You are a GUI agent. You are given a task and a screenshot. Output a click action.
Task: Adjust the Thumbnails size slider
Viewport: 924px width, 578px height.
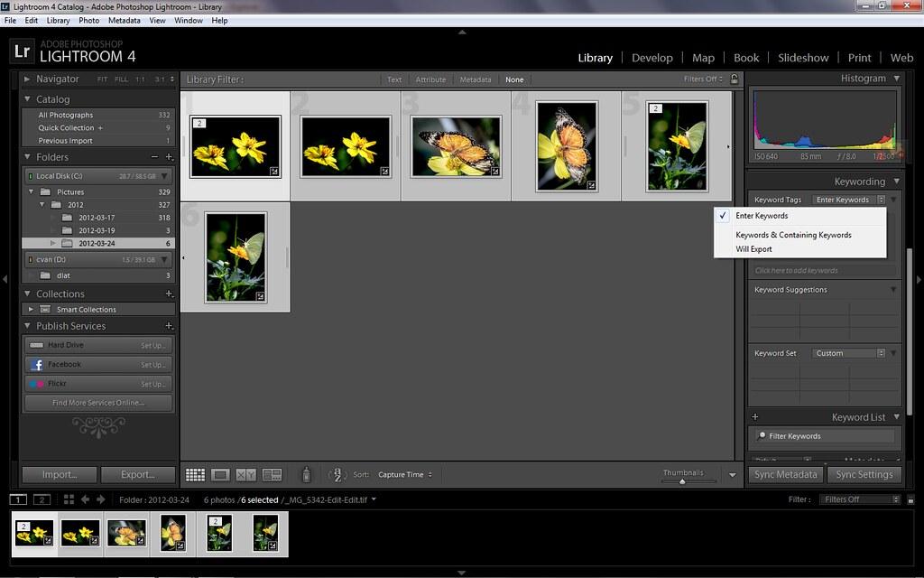pyautogui.click(x=682, y=481)
